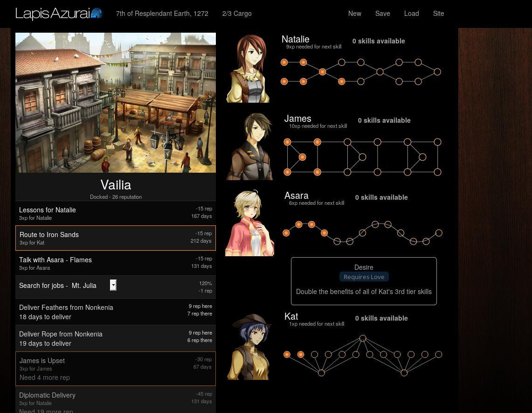Select Natalie's rightmost skill node
Image resolution: width=532 pixels, height=413 pixels.
tap(437, 72)
